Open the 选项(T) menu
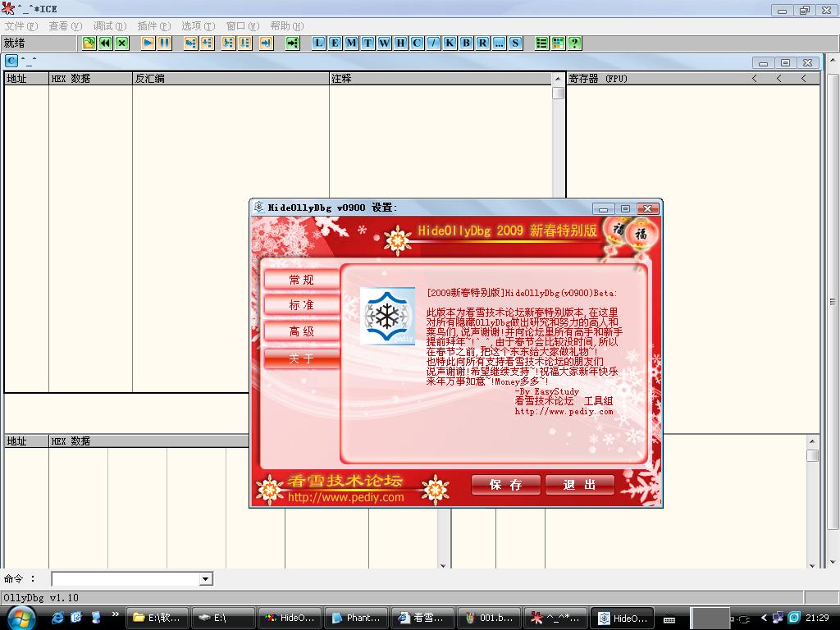Screen dimensions: 840x630 [x=199, y=26]
